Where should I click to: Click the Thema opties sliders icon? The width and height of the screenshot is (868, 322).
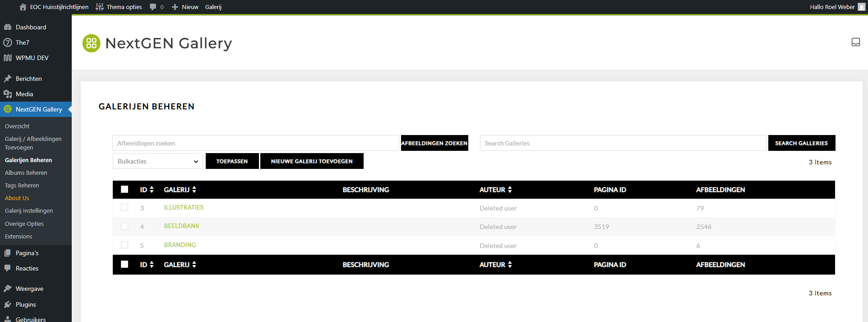coord(100,7)
